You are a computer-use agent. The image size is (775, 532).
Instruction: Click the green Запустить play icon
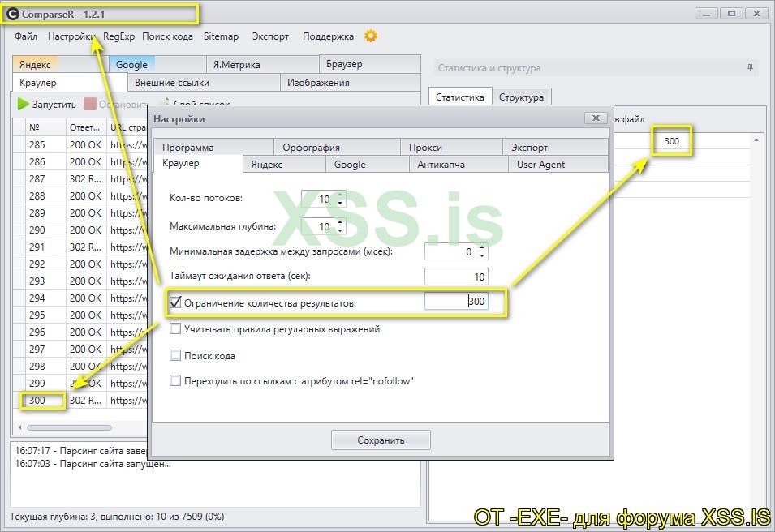click(23, 105)
